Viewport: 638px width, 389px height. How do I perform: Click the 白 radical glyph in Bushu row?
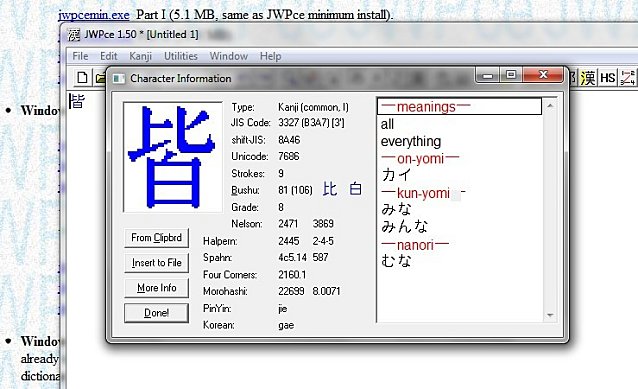pyautogui.click(x=356, y=190)
